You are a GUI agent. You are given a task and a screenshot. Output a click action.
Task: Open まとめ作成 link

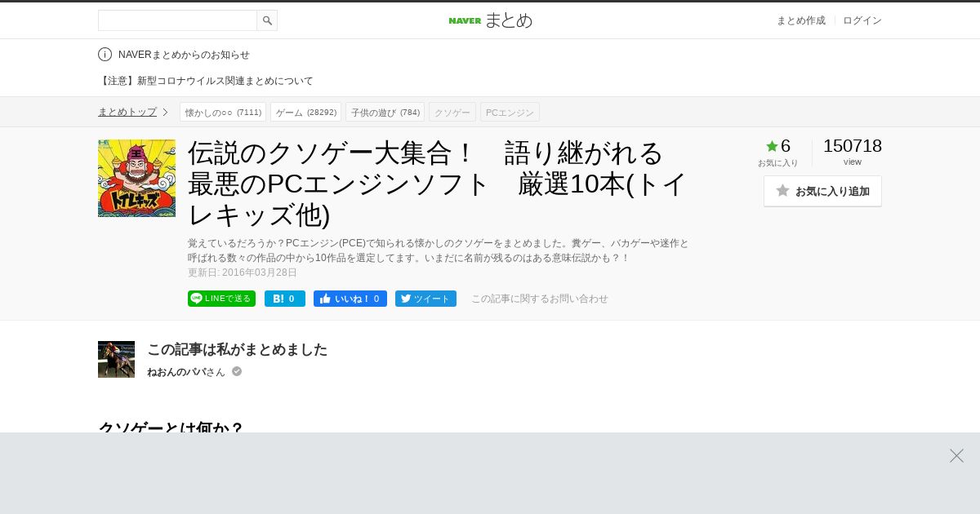point(800,20)
